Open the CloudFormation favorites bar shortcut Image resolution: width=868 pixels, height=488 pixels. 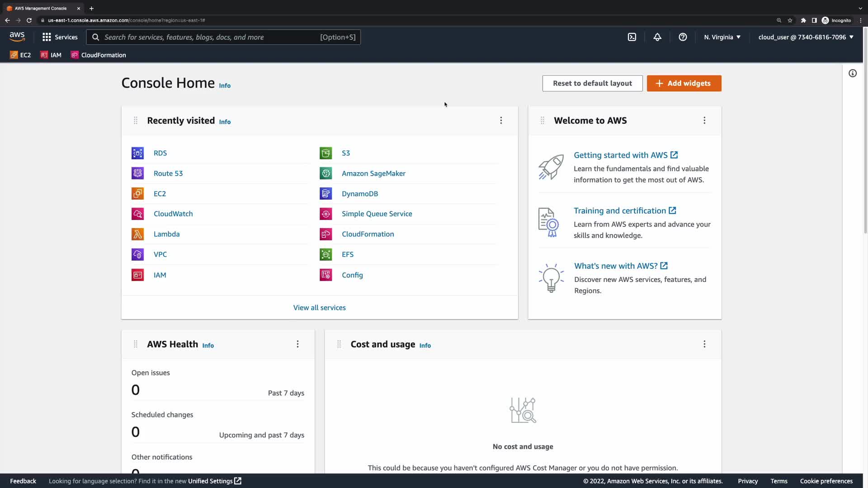click(x=99, y=55)
